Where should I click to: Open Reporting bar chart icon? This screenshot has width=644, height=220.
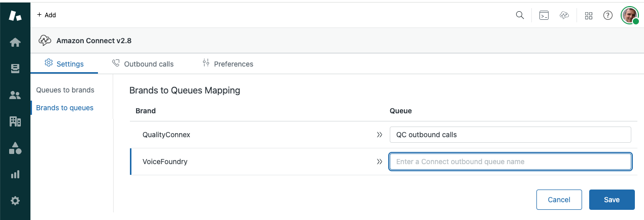pos(15,174)
